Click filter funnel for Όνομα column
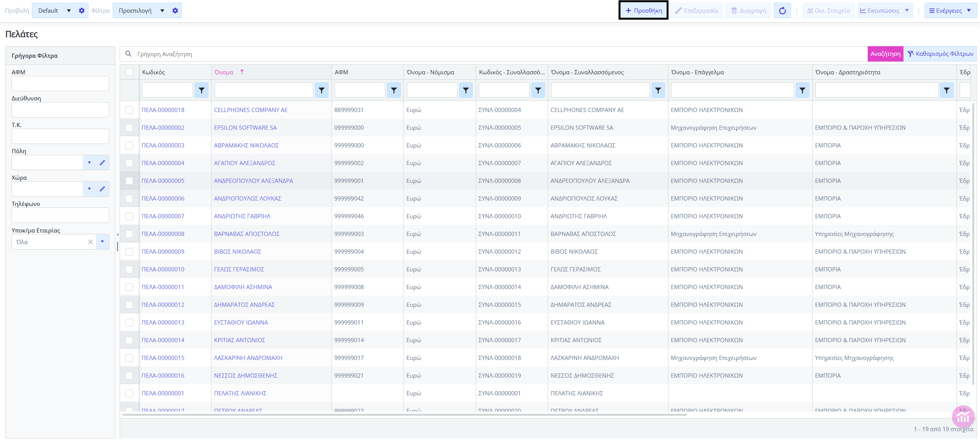980x440 pixels. [x=322, y=90]
